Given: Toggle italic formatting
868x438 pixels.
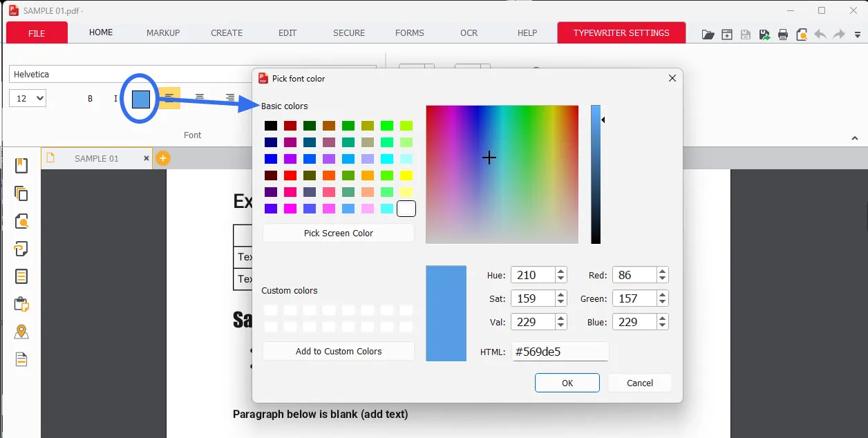Looking at the screenshot, I should pyautogui.click(x=115, y=99).
